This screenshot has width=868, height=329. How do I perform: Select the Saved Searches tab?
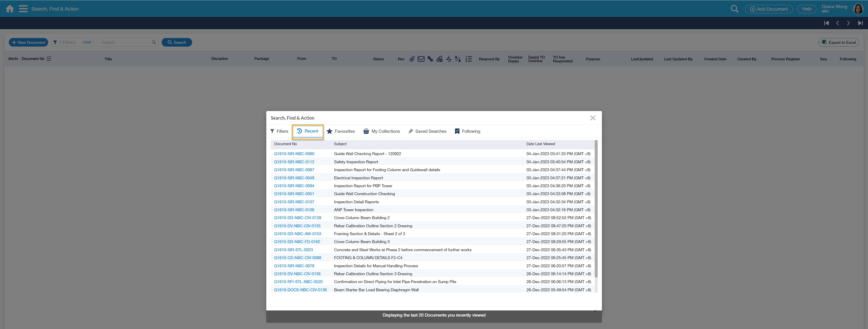[x=427, y=131]
